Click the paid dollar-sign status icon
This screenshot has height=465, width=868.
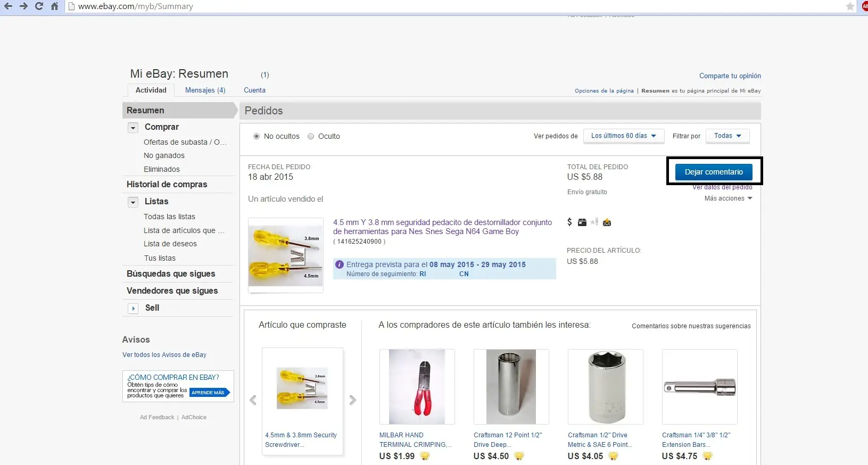[569, 222]
